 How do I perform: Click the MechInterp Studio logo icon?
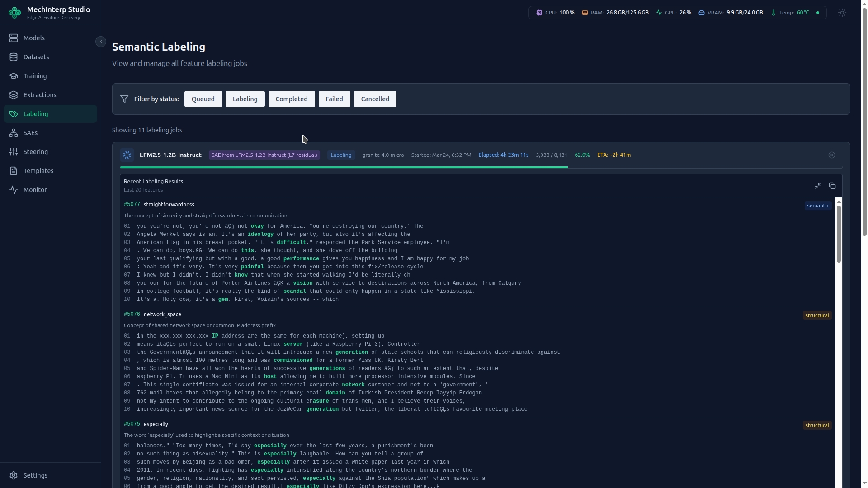(14, 13)
